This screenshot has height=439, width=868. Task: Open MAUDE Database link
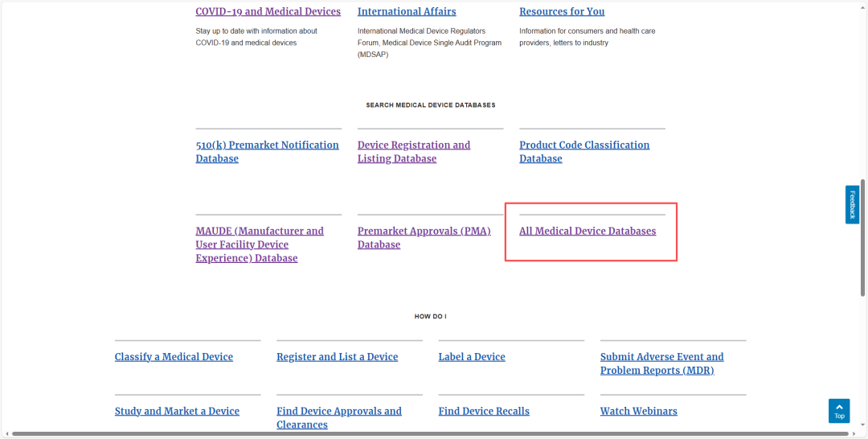coord(260,244)
